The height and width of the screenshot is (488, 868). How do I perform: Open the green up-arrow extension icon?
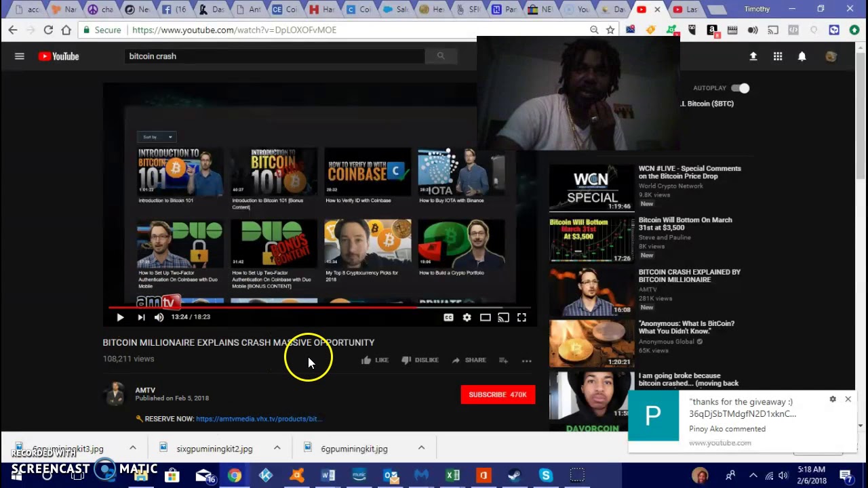click(x=854, y=30)
